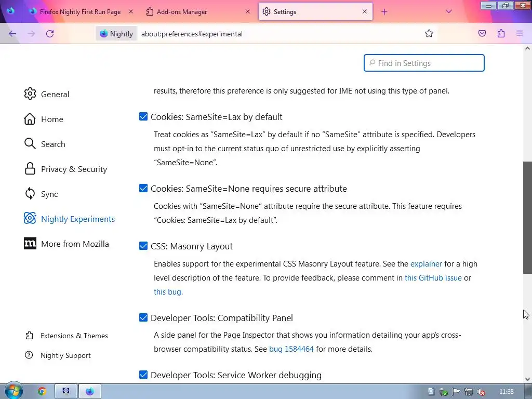Go back with the back arrow
Screen dimensions: 532x399
tap(12, 34)
